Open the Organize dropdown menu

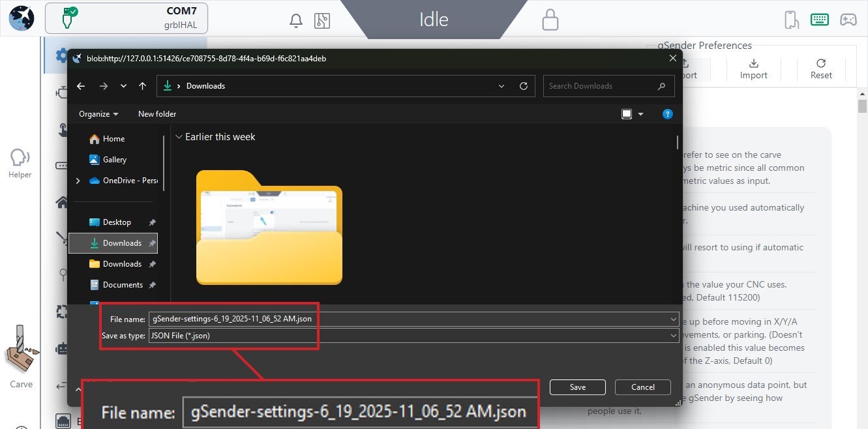point(98,114)
